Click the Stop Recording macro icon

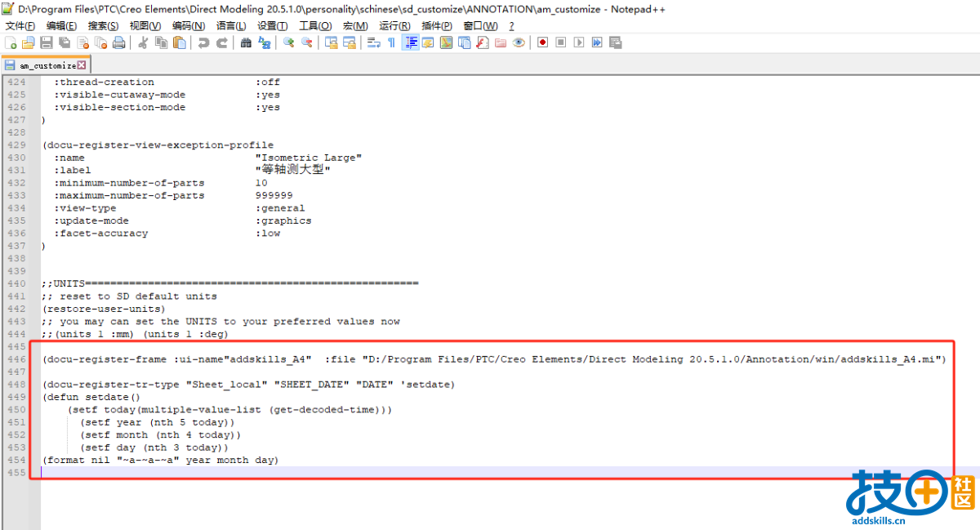pyautogui.click(x=560, y=42)
